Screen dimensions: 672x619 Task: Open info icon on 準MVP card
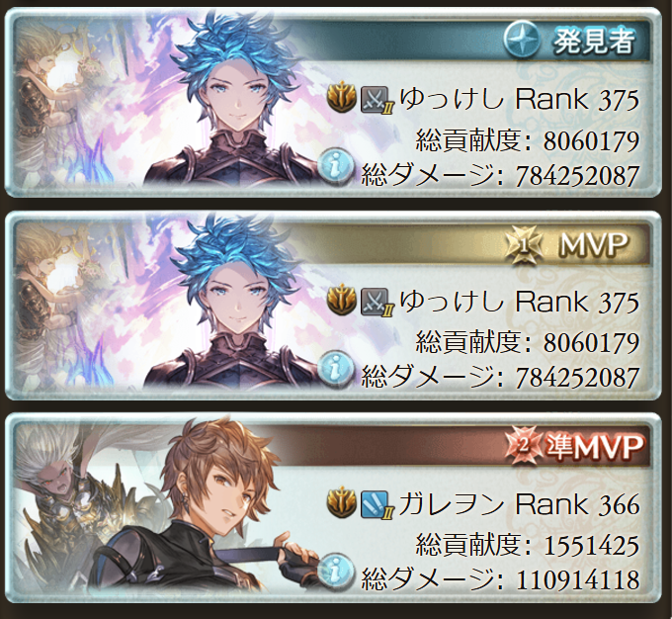(x=336, y=571)
